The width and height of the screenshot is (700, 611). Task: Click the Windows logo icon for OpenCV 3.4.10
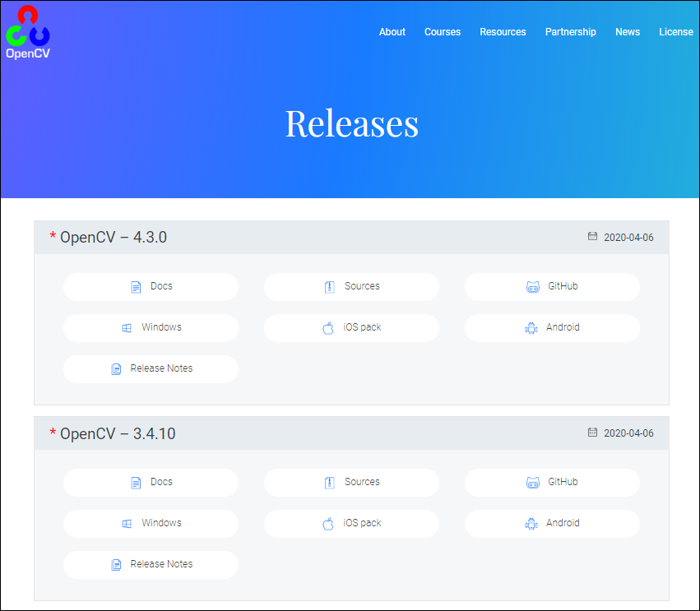(x=127, y=524)
